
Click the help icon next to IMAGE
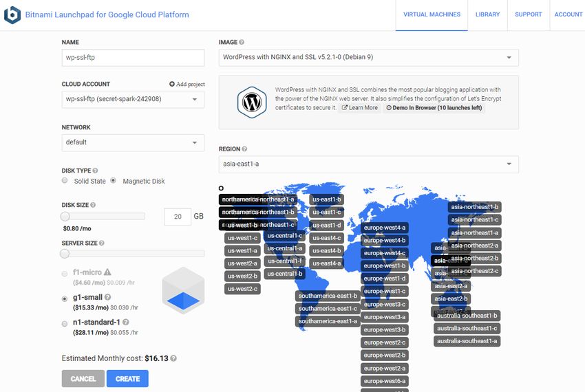pyautogui.click(x=242, y=42)
